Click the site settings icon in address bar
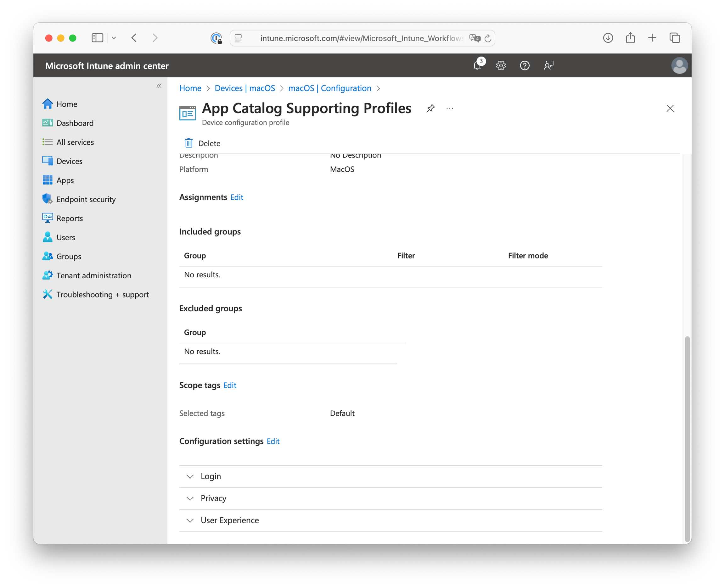Viewport: 725px width, 588px height. pos(238,38)
